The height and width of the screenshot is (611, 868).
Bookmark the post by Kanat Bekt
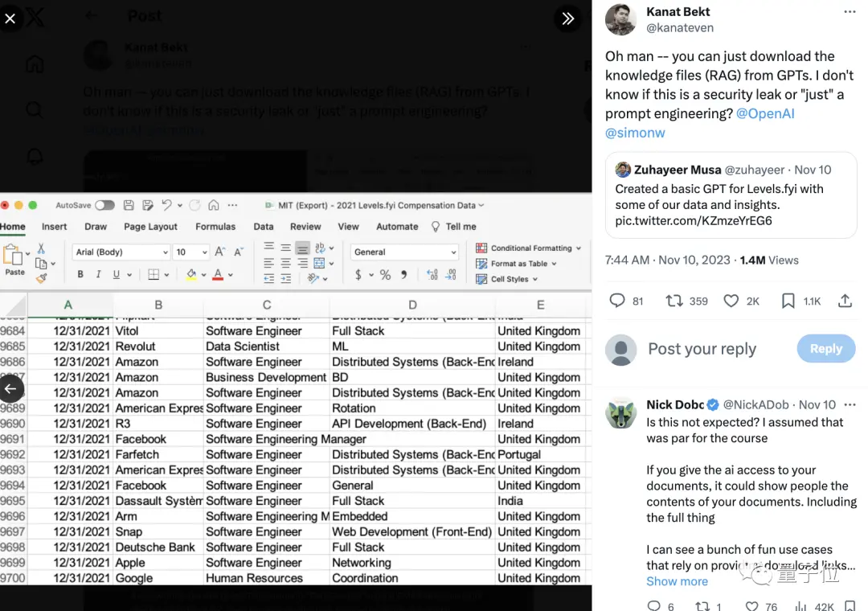click(x=788, y=301)
